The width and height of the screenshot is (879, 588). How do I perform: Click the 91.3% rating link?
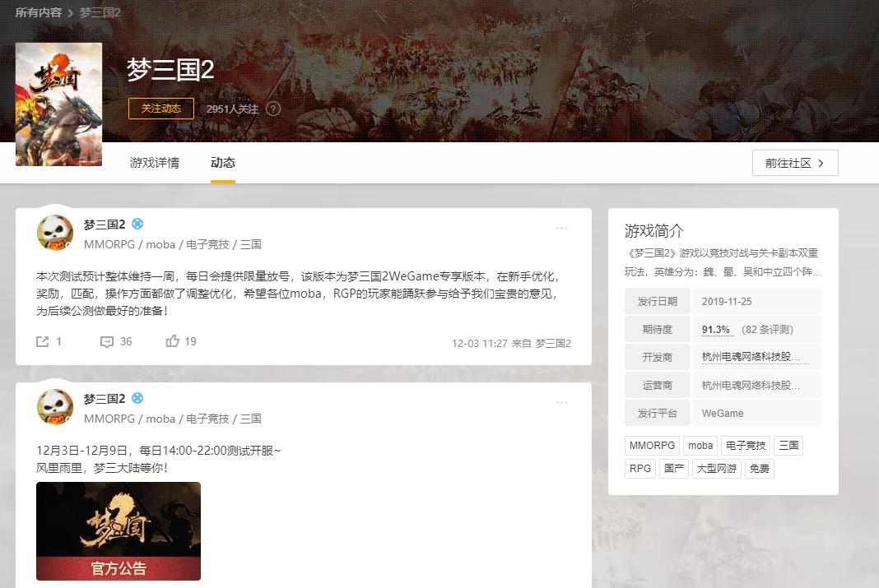click(717, 328)
